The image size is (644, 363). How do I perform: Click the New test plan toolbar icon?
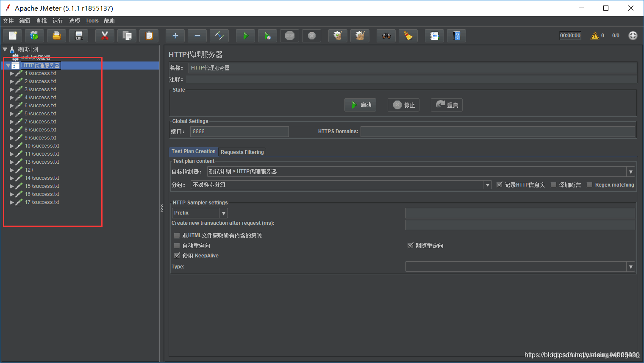13,36
